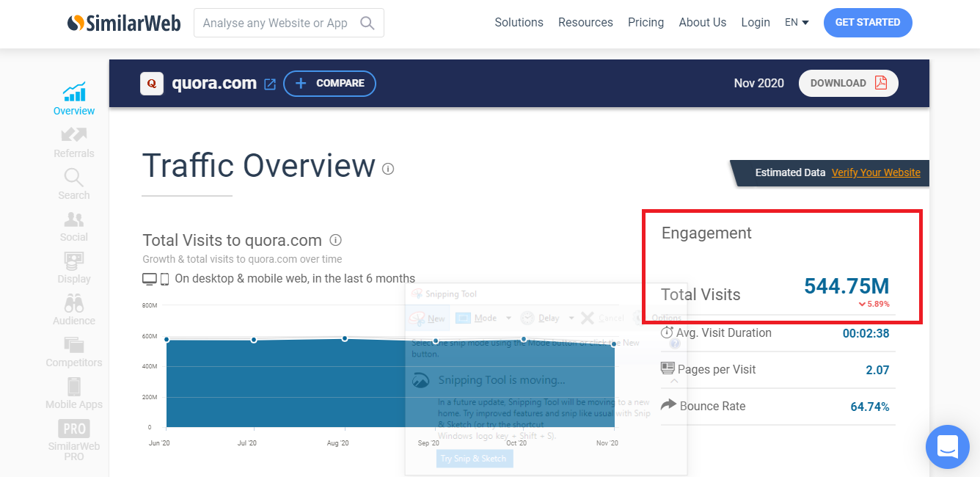Image resolution: width=980 pixels, height=477 pixels.
Task: Open the Social people icon
Action: [x=74, y=219]
